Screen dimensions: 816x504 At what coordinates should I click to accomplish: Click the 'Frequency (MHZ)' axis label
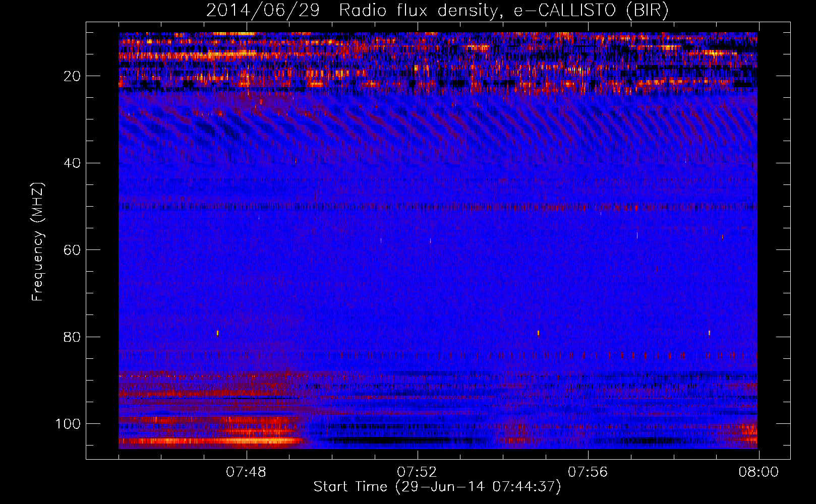tap(38, 242)
